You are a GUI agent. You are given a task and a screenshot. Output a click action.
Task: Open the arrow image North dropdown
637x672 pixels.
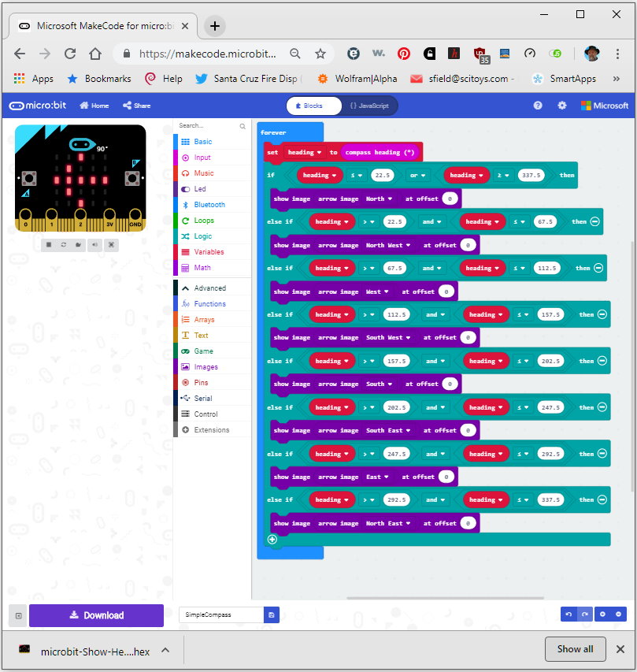[x=380, y=199]
